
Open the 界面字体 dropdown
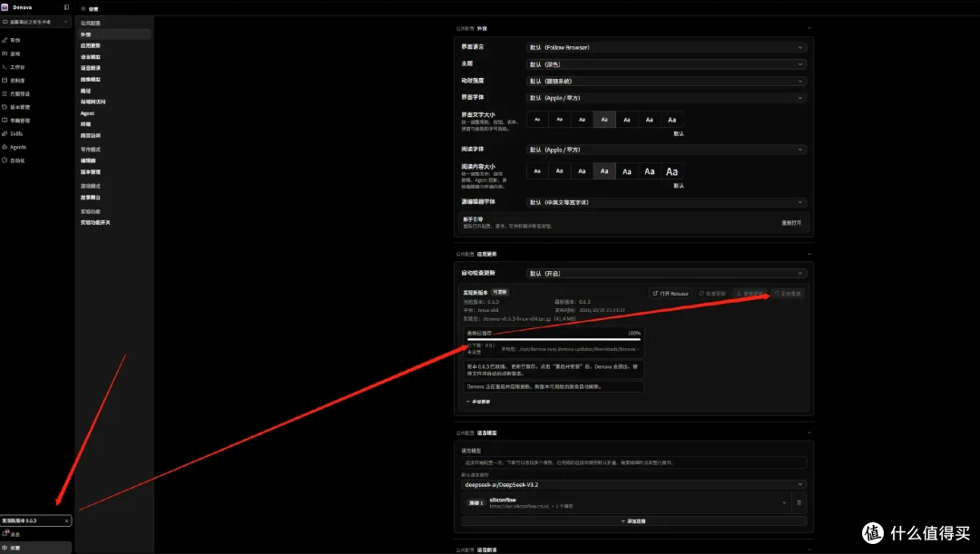pos(666,98)
